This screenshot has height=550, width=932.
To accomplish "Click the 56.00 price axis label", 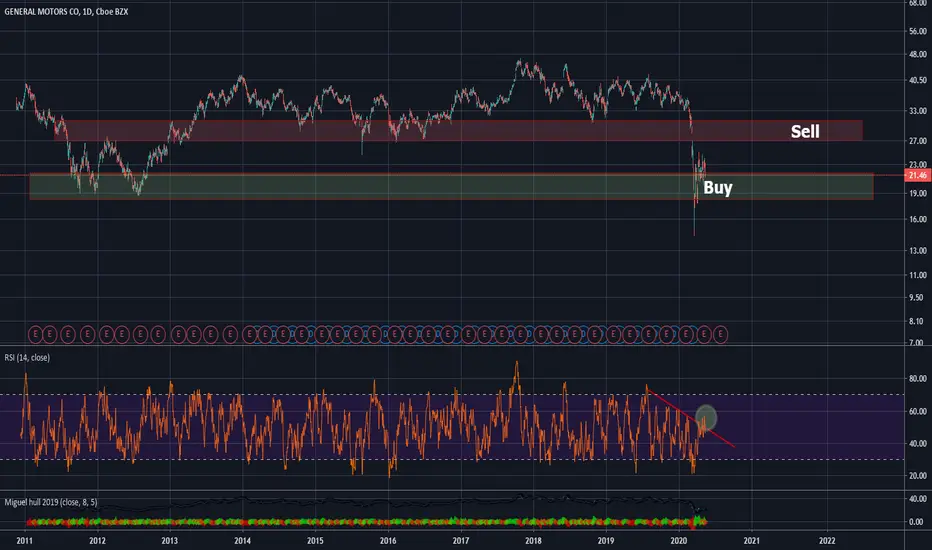I will pos(918,32).
